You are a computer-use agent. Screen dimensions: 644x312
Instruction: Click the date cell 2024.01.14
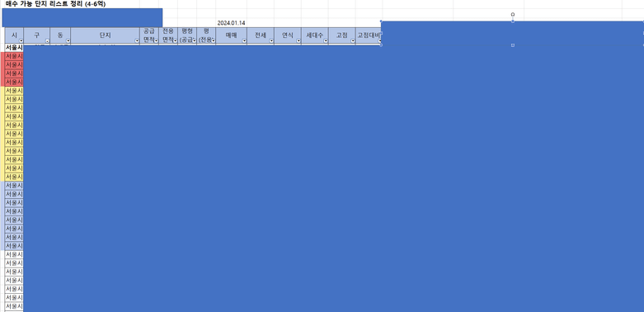[231, 23]
